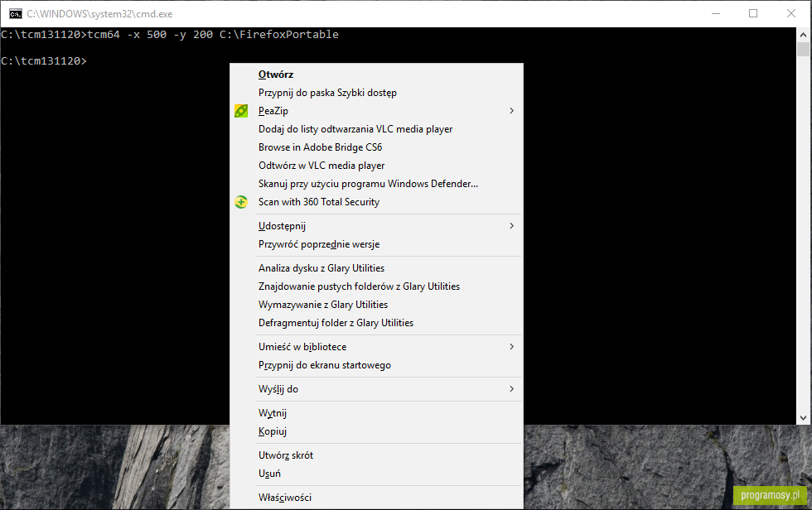Image resolution: width=812 pixels, height=510 pixels.
Task: Choose Utwórz skrót entry
Action: click(x=376, y=455)
